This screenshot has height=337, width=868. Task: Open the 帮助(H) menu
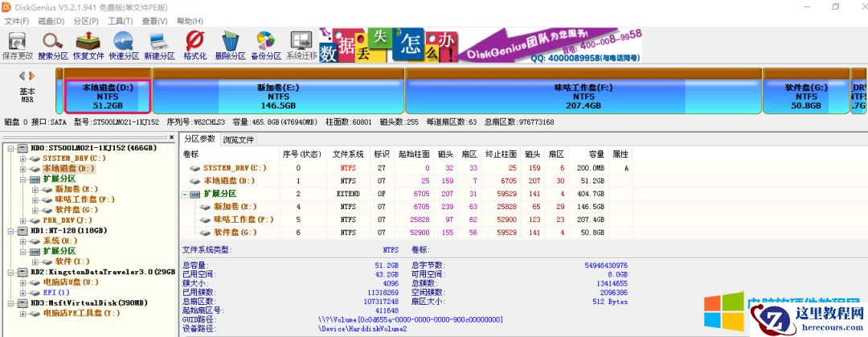pyautogui.click(x=190, y=21)
